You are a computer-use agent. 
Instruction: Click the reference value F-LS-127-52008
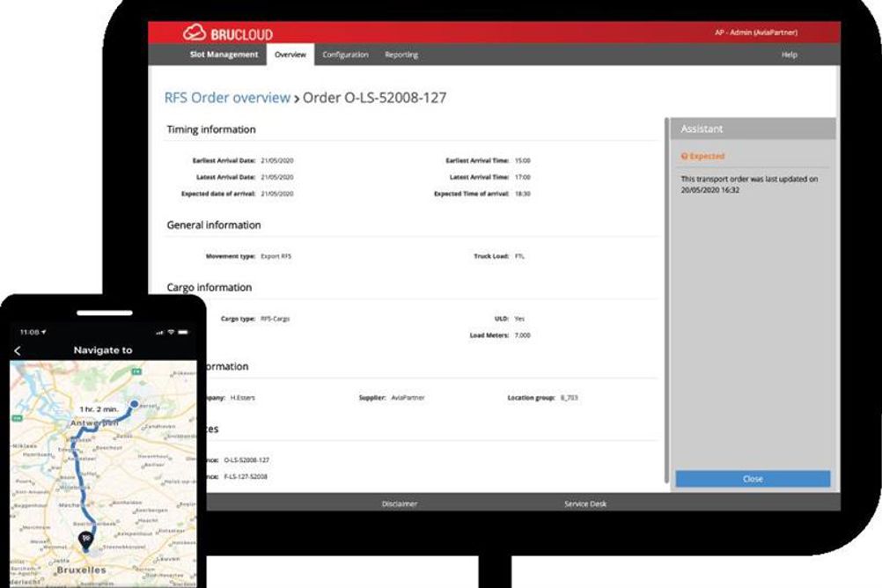(x=246, y=476)
